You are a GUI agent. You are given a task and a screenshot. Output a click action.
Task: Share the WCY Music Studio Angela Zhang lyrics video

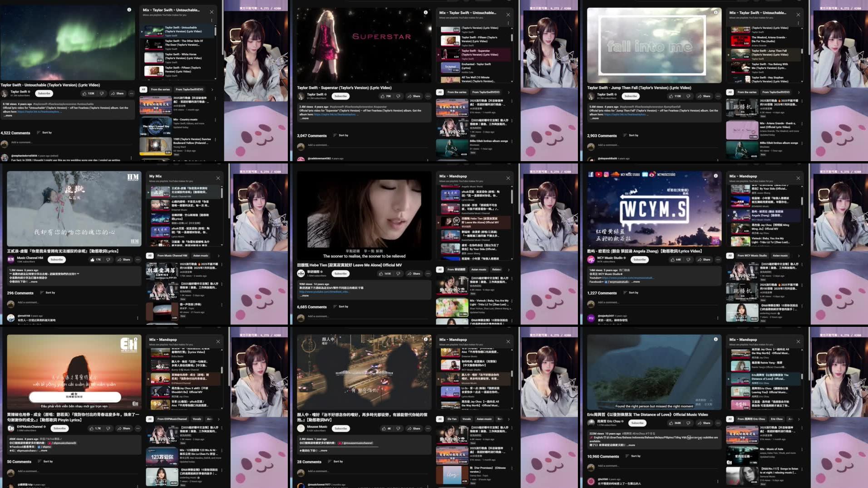click(704, 260)
